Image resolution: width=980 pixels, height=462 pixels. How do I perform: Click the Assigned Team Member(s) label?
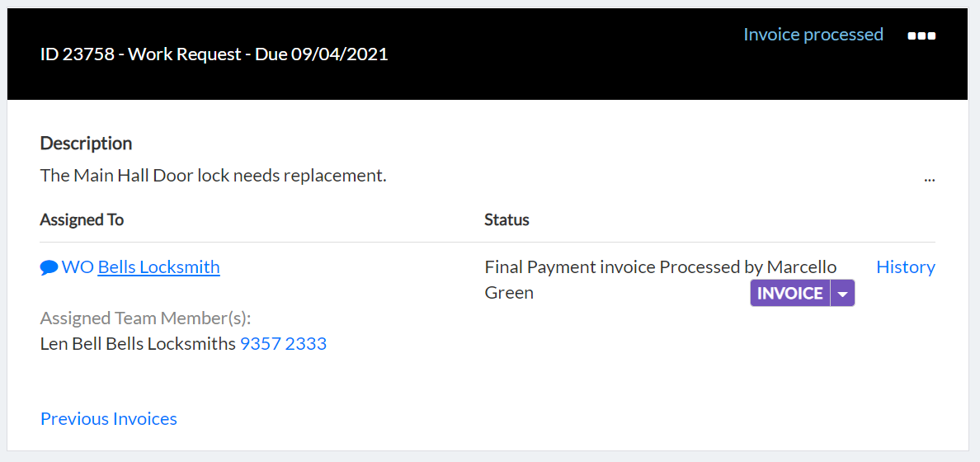[x=146, y=318]
